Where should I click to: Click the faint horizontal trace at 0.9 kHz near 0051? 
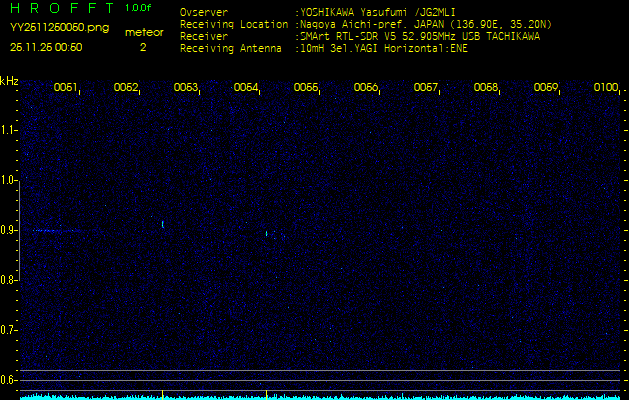pos(56,231)
